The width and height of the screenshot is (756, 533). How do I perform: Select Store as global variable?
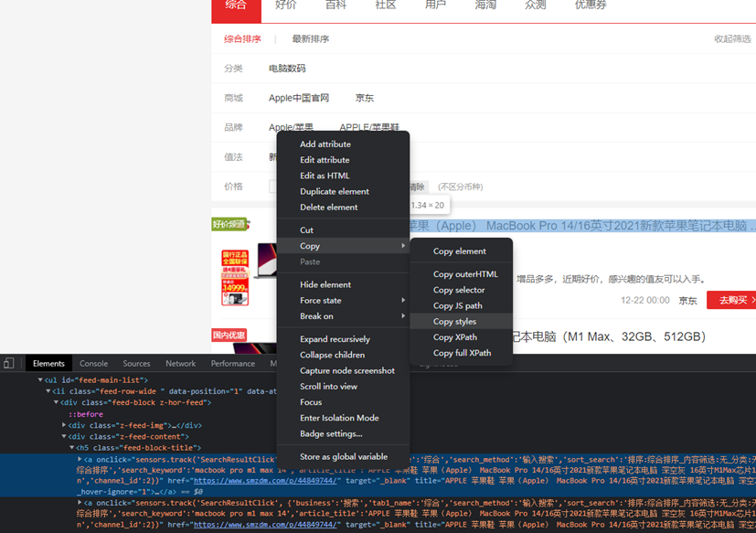344,457
